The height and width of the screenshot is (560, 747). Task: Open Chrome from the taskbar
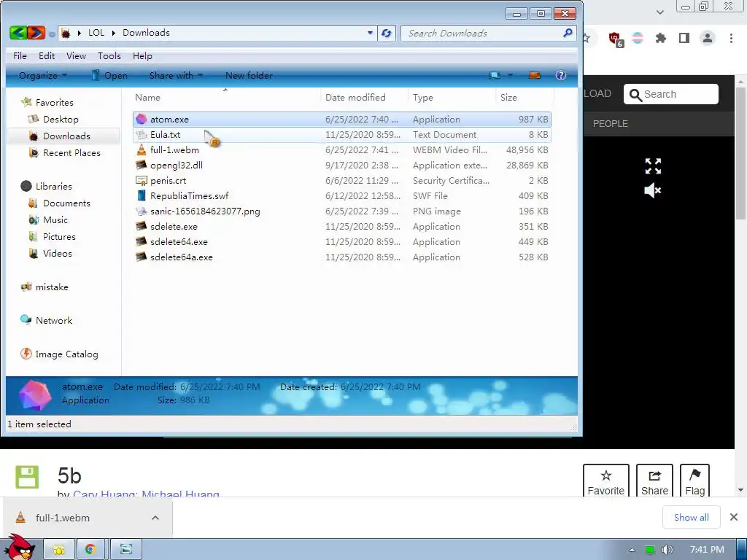(x=90, y=550)
